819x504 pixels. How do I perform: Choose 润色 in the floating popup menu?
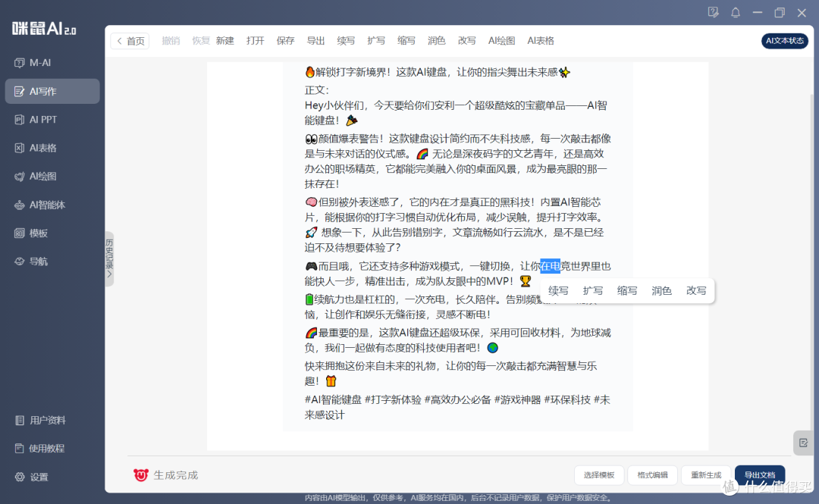[x=661, y=291]
